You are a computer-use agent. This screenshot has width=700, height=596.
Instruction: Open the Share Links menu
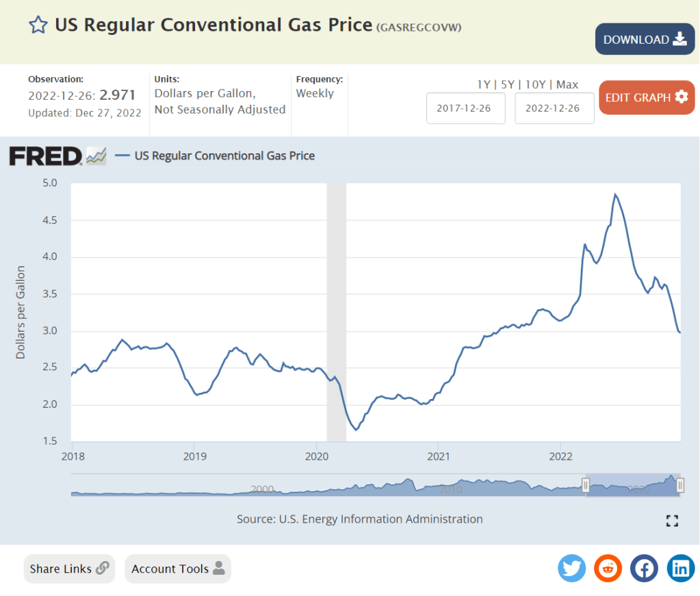pos(69,569)
